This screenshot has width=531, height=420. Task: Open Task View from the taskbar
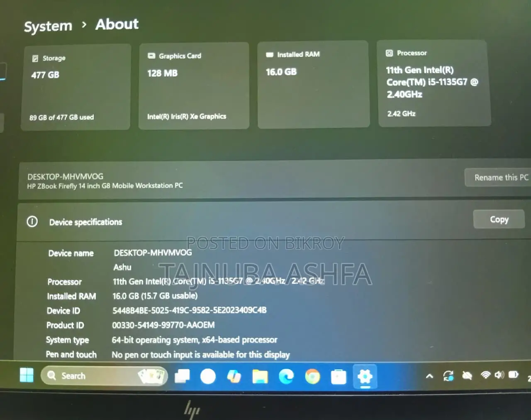(x=182, y=376)
